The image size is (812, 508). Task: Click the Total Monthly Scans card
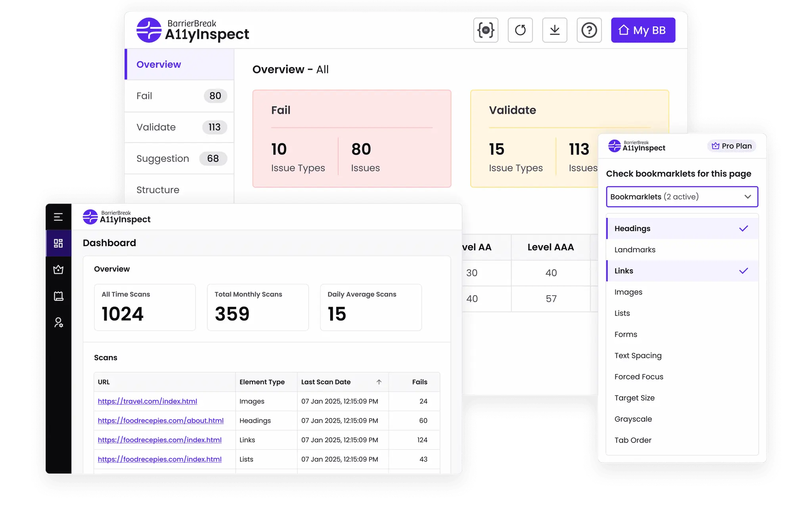point(258,307)
